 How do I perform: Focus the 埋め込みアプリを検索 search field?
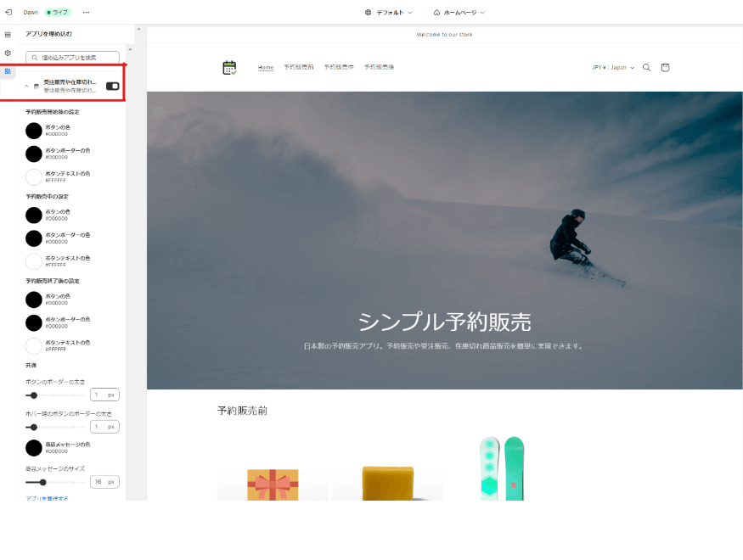72,58
